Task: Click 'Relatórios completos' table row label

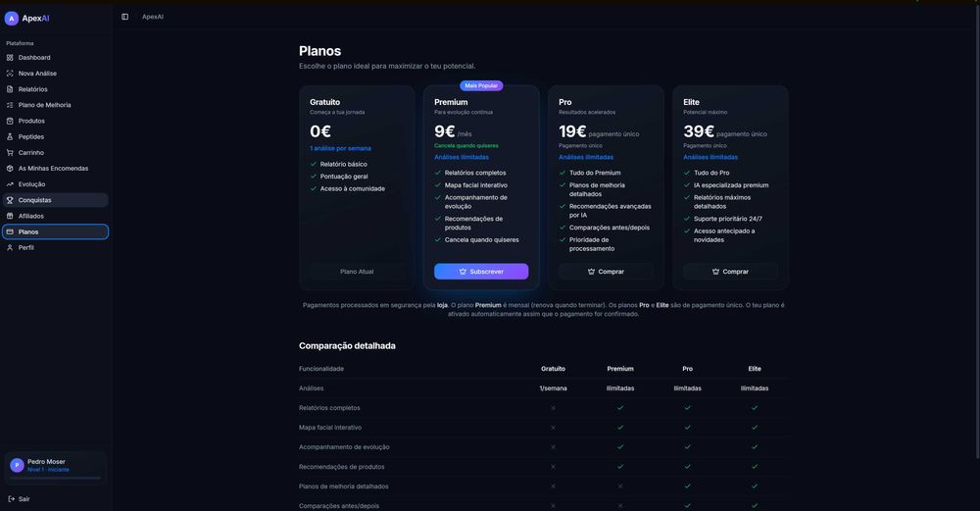Action: pos(329,408)
